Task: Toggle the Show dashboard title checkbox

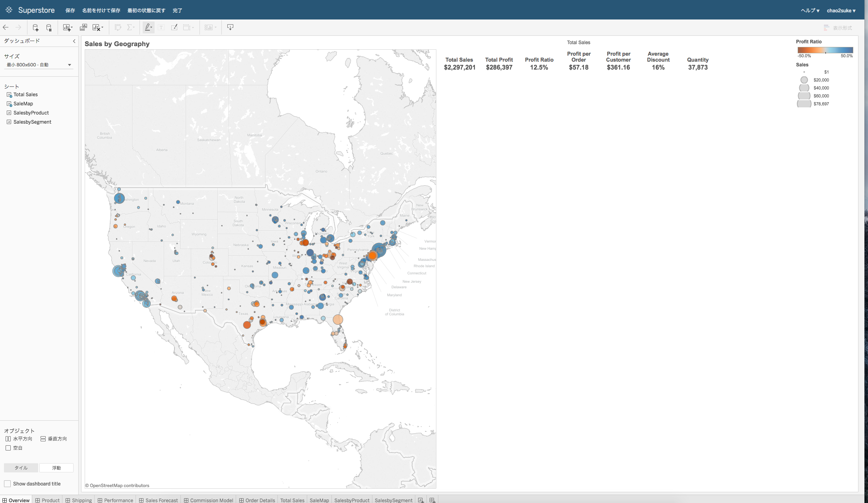Action: tap(7, 484)
